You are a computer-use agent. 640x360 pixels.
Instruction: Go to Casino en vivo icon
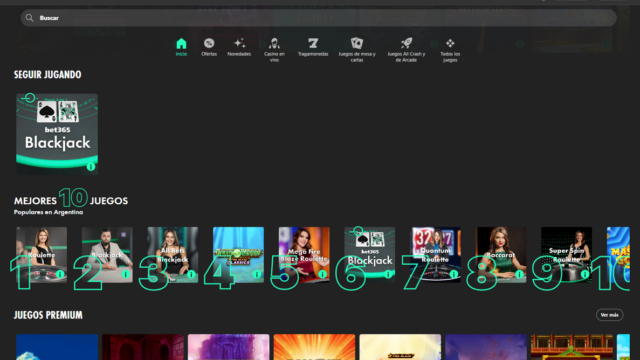click(274, 43)
